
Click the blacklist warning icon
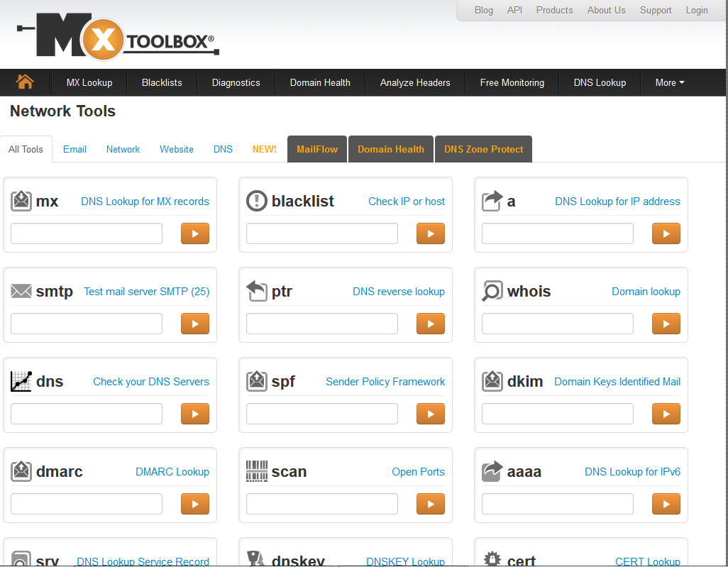256,200
